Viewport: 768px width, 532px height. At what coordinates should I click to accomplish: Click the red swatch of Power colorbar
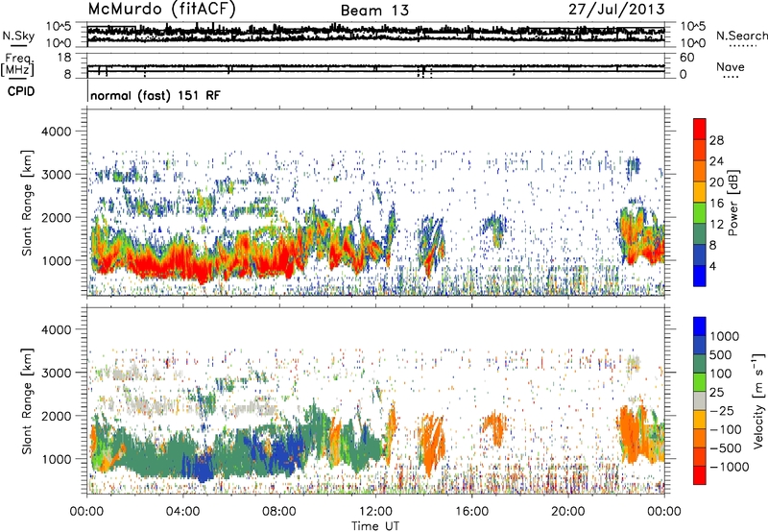pos(700,129)
